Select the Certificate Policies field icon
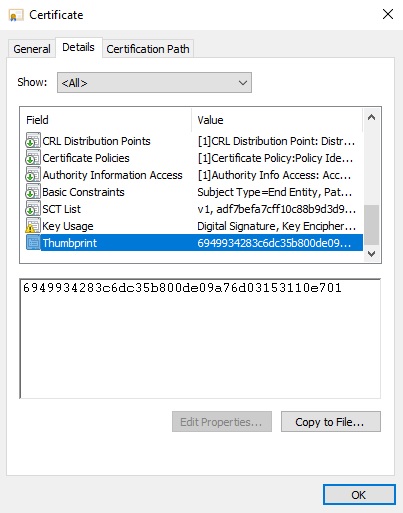This screenshot has height=513, width=403. coord(33,158)
